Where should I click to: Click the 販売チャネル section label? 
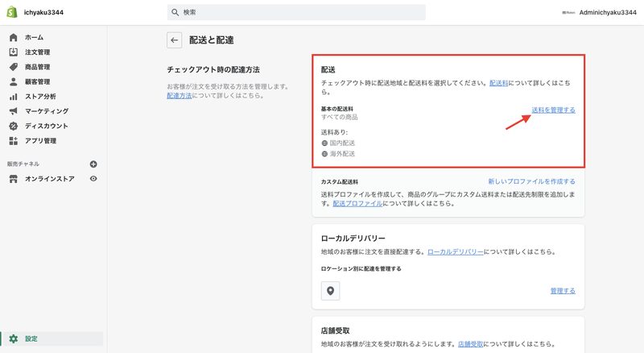point(23,164)
